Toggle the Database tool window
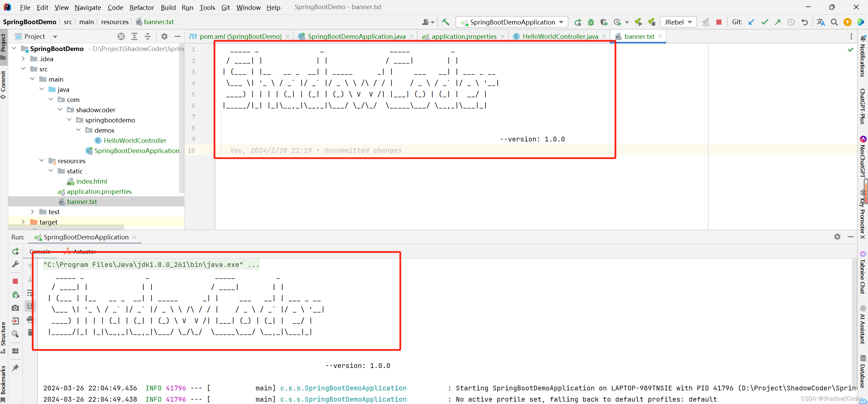868x404 pixels. coord(863,371)
